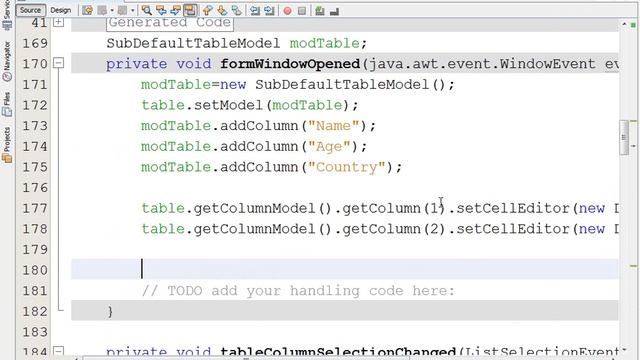Switch to the Design view tab
The height and width of the screenshot is (360, 640).
coord(60,10)
